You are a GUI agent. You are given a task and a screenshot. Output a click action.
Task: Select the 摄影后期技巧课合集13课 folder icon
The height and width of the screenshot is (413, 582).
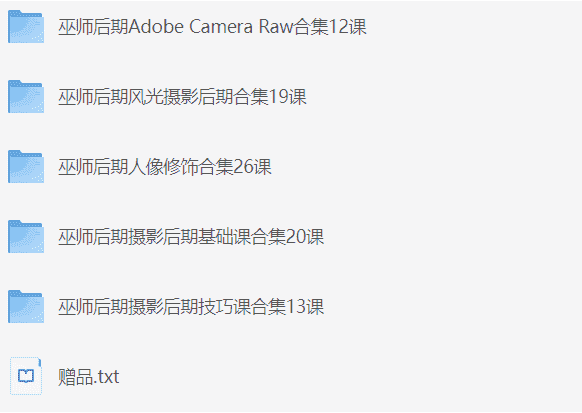(26, 307)
